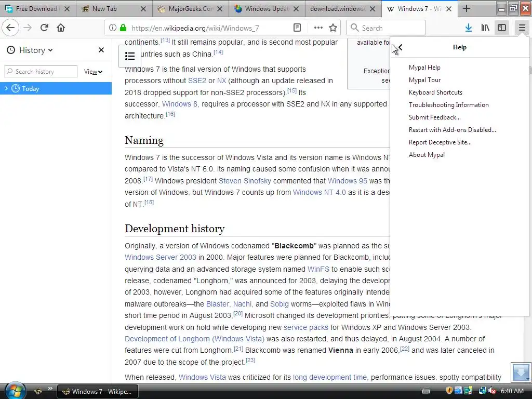The image size is (532, 399).
Task: Select Today in history list
Action: tap(56, 88)
